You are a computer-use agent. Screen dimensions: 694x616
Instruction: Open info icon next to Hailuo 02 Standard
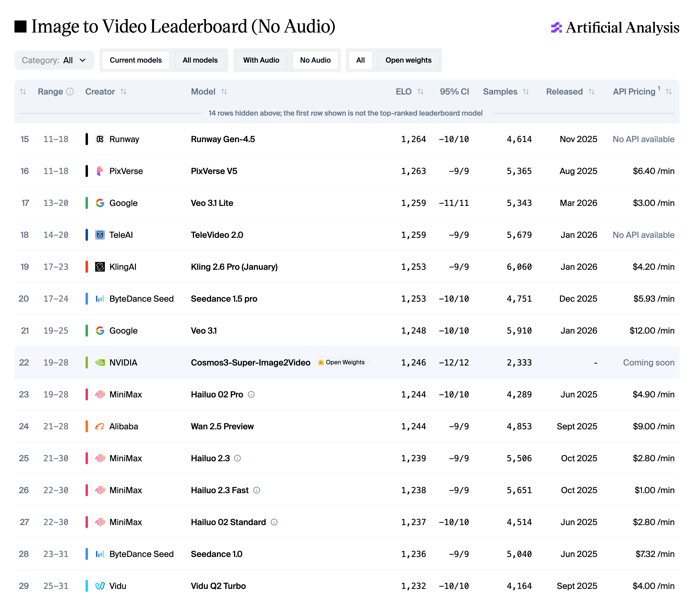274,522
